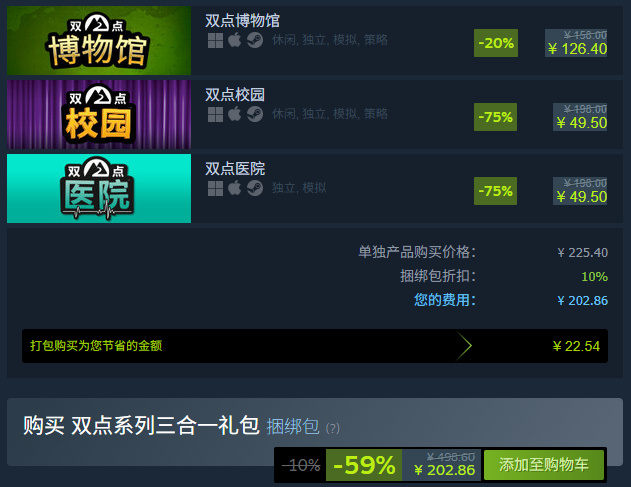Screen dimensions: 631x487
Task: Click SteamOS icon under 双点博物馆
Action: pyautogui.click(x=255, y=40)
